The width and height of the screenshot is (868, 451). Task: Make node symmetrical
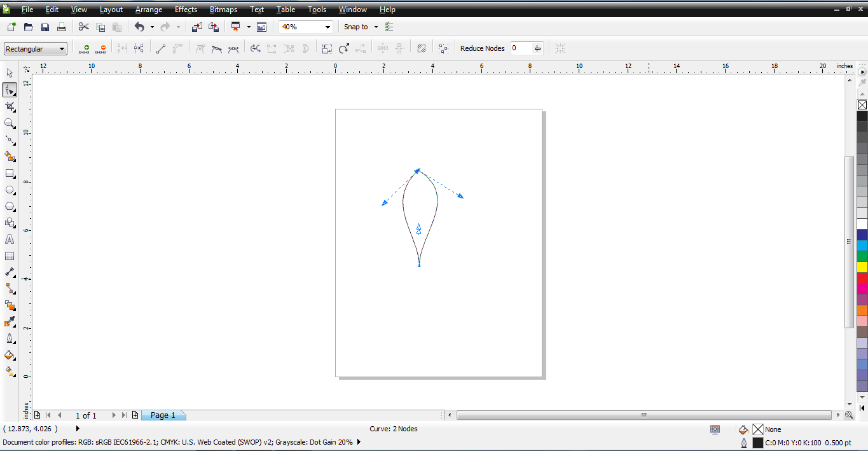coord(233,48)
